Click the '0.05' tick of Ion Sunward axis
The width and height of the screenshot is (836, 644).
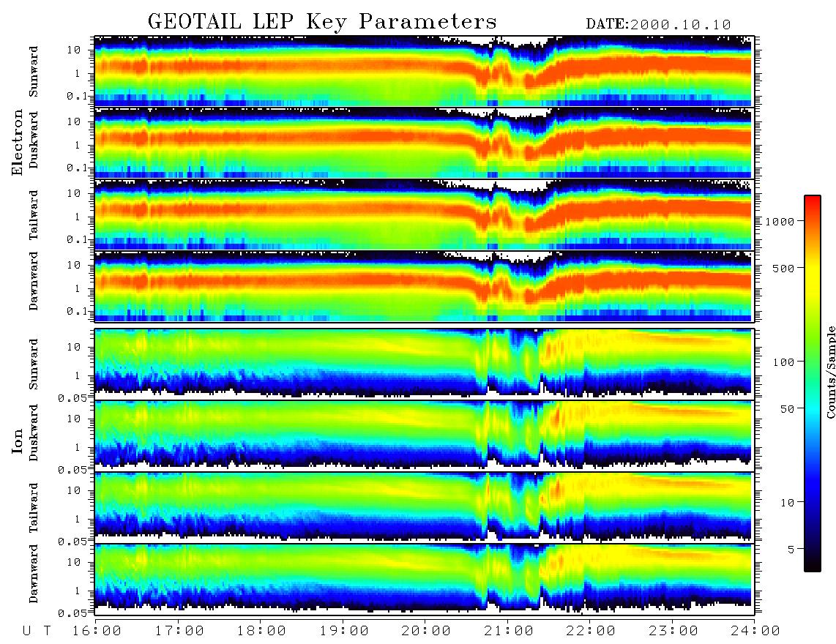72,398
